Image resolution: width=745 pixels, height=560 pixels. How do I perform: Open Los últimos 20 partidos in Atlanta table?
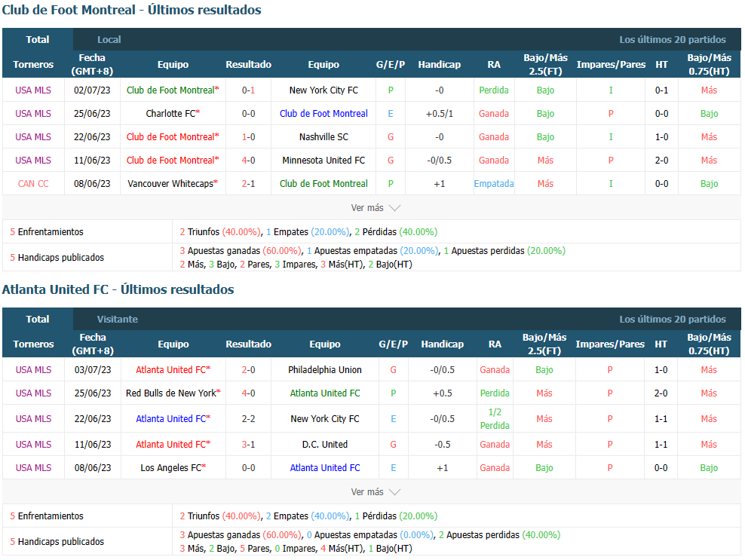(673, 319)
